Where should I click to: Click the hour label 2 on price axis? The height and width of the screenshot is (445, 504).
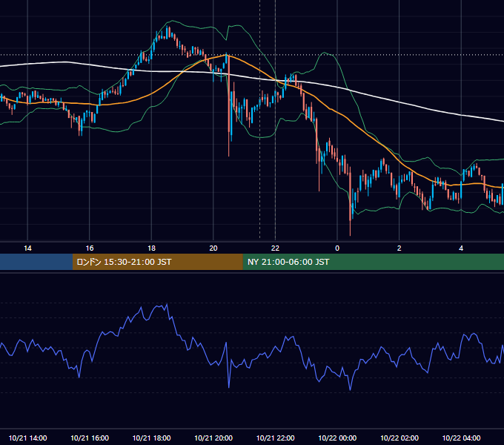[x=399, y=248]
